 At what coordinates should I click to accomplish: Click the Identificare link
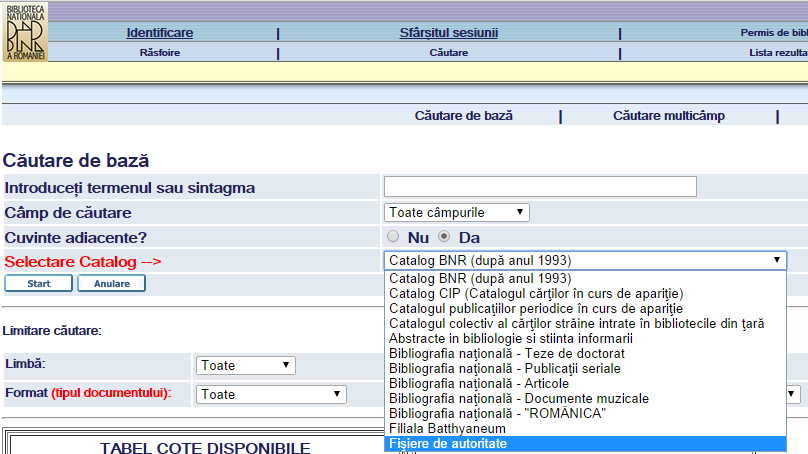coord(160,33)
